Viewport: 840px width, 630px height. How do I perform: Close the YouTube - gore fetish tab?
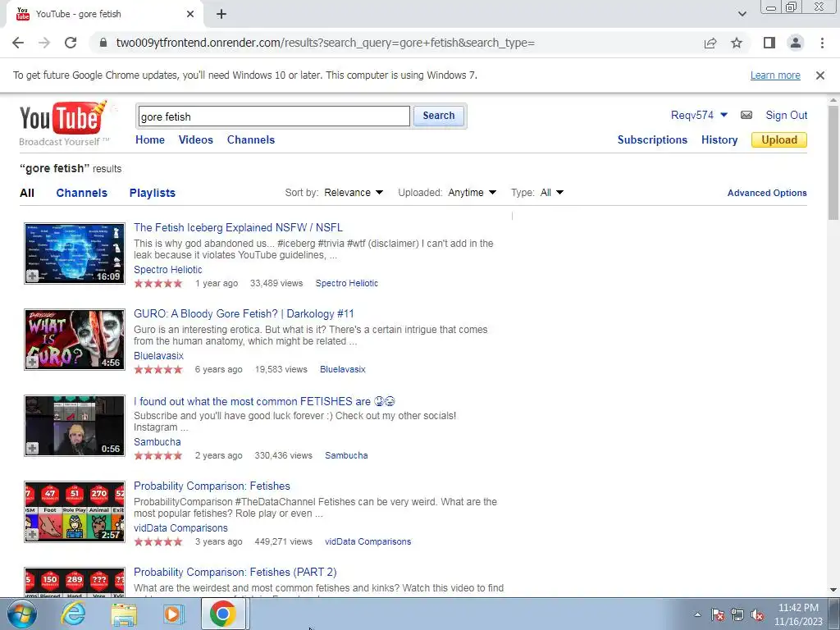[x=190, y=14]
